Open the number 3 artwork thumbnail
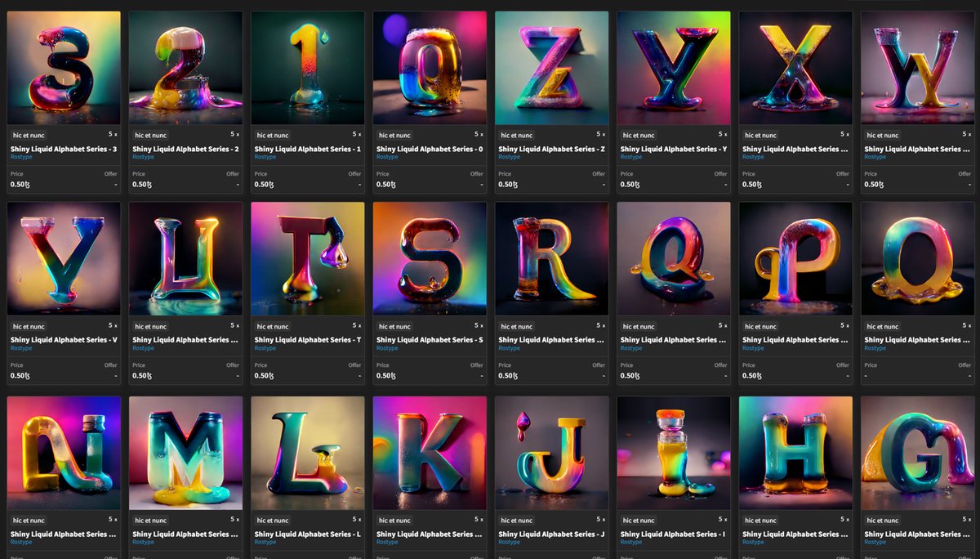 64,65
